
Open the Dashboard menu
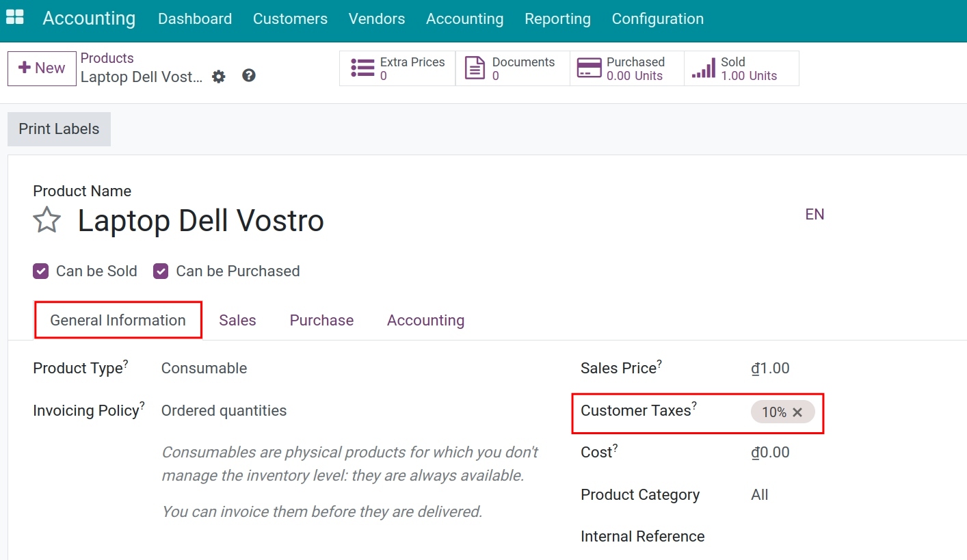(x=195, y=19)
